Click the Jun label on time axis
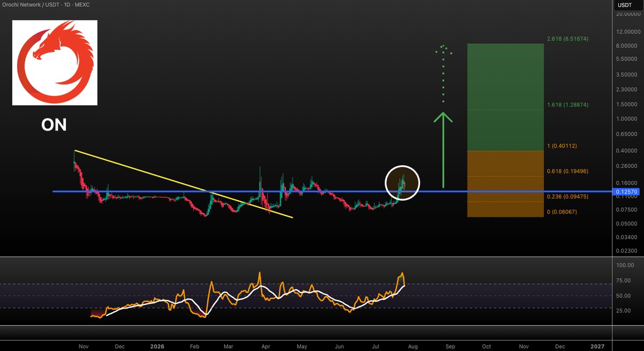The image size is (644, 351). [339, 347]
